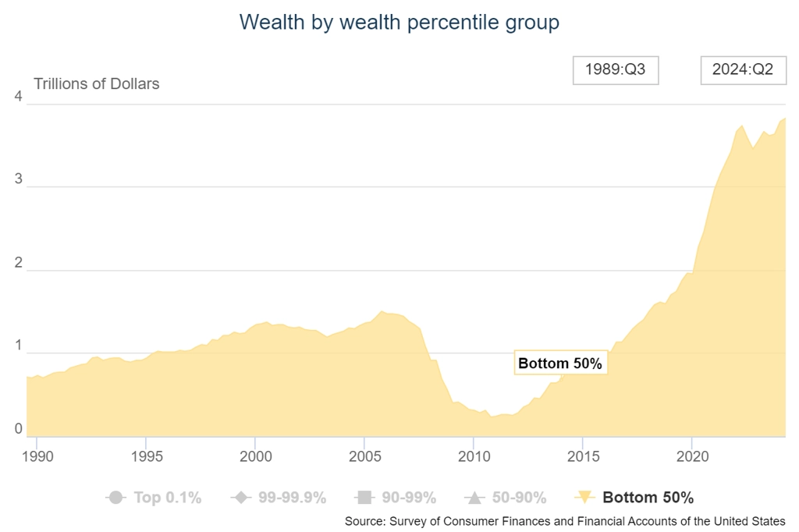The height and width of the screenshot is (532, 799).
Task: Show the 50-90% series label
Action: [519, 498]
